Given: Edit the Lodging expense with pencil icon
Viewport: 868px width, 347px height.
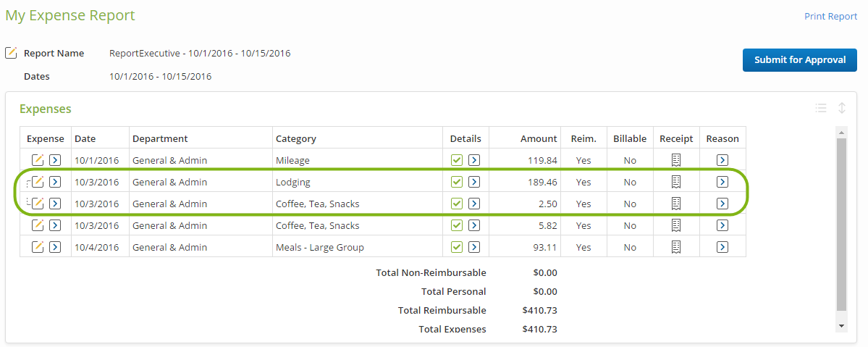Looking at the screenshot, I should [x=38, y=182].
